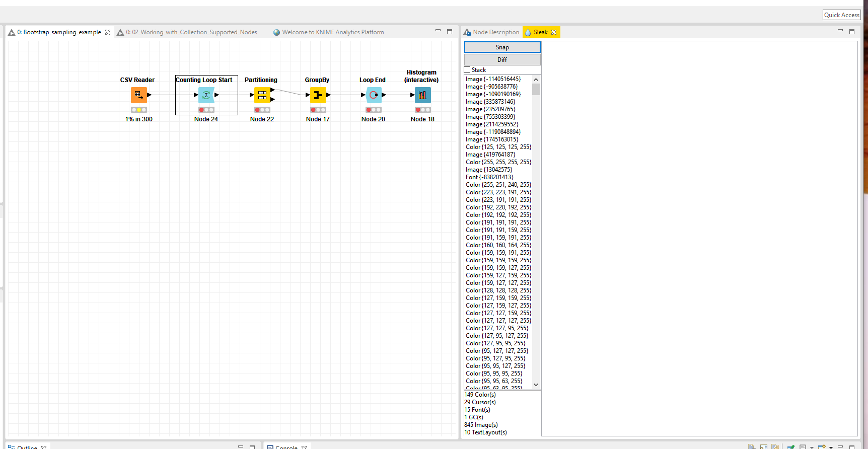868x449 pixels.
Task: Click the Node 20 label under Loop End
Action: click(x=373, y=119)
